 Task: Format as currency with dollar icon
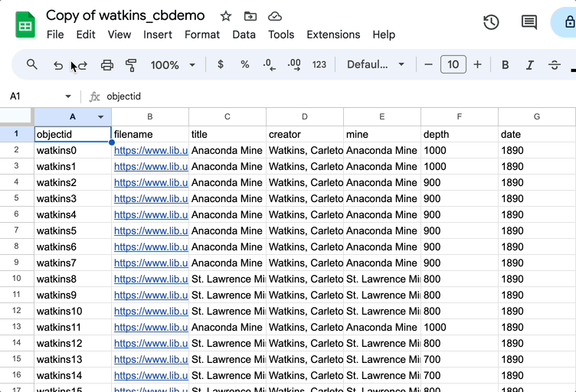(x=221, y=64)
